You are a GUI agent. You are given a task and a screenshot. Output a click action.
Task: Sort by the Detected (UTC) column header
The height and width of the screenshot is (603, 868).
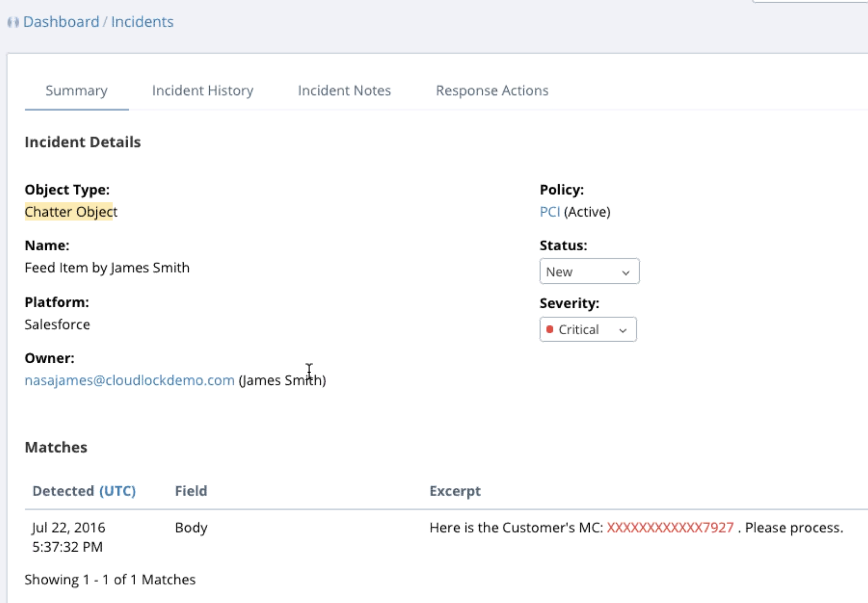[x=84, y=491]
